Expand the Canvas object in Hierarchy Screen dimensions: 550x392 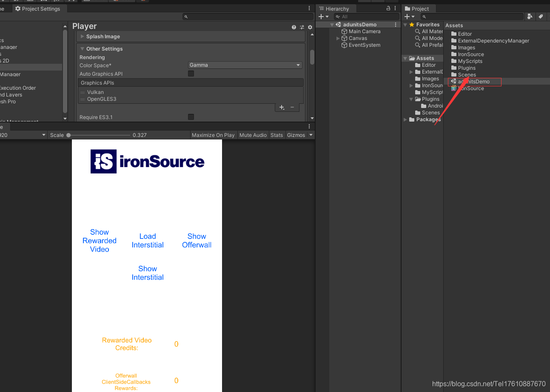338,38
